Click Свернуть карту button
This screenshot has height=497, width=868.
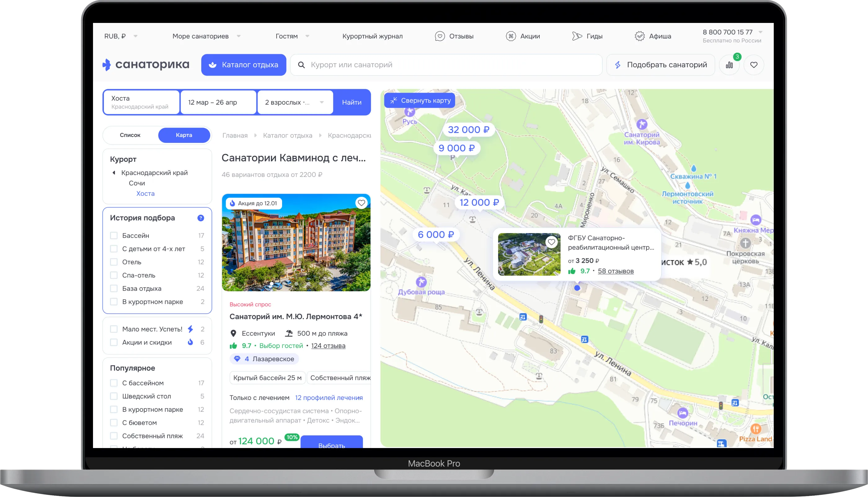point(419,100)
